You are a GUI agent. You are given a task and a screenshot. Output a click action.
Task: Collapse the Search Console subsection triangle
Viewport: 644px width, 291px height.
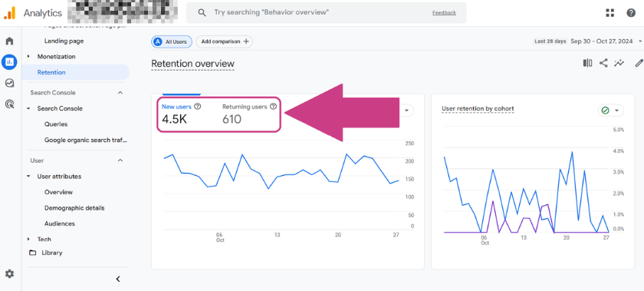pos(28,109)
